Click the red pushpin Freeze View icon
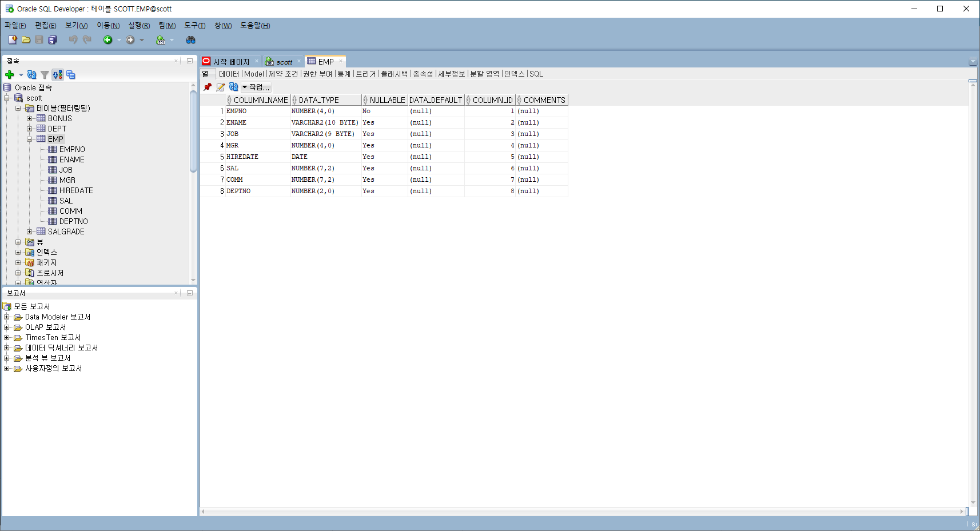Viewport: 980px width, 531px height. [x=208, y=87]
